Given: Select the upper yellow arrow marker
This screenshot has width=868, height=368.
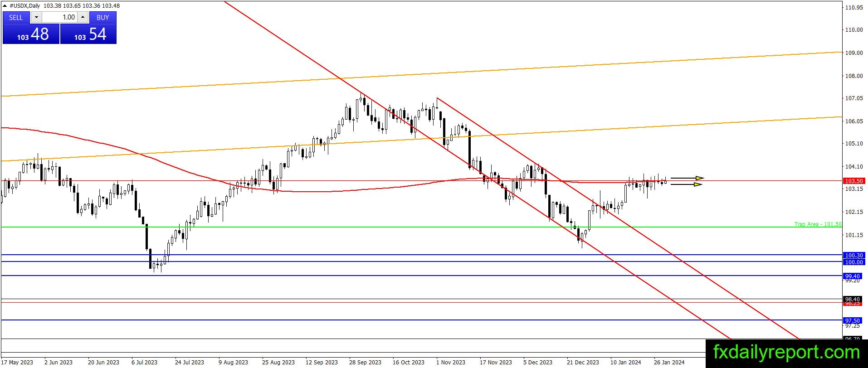Looking at the screenshot, I should [687, 178].
